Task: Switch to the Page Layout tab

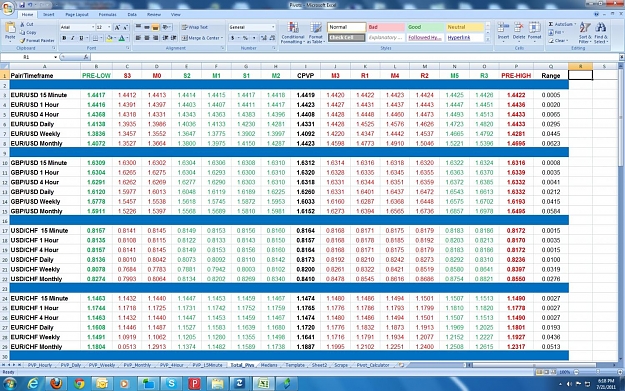Action: [77, 14]
